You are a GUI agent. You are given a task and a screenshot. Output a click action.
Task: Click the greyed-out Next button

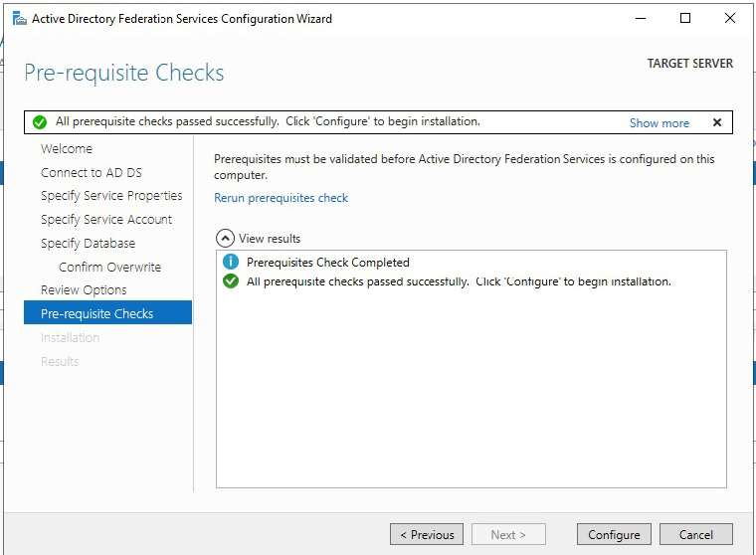(508, 534)
